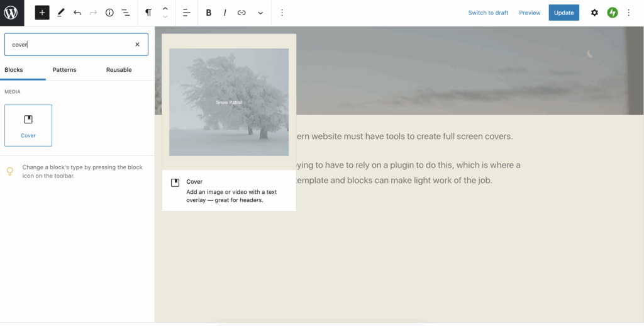
Task: Undo the last change
Action: (x=77, y=13)
